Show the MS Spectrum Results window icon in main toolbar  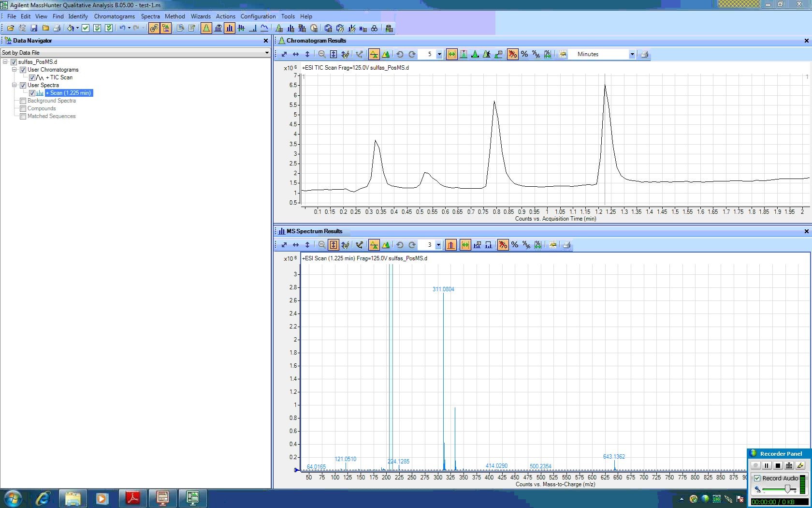pyautogui.click(x=230, y=28)
